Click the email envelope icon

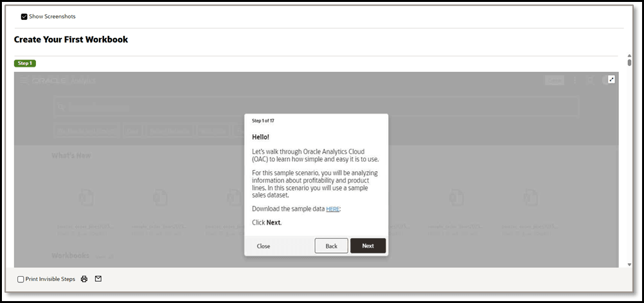98,279
